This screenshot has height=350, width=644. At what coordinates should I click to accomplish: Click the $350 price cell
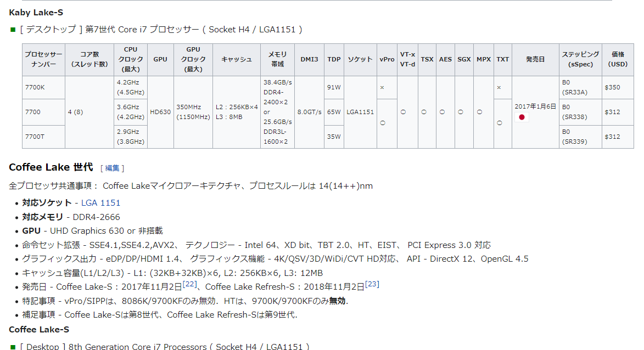[618, 87]
